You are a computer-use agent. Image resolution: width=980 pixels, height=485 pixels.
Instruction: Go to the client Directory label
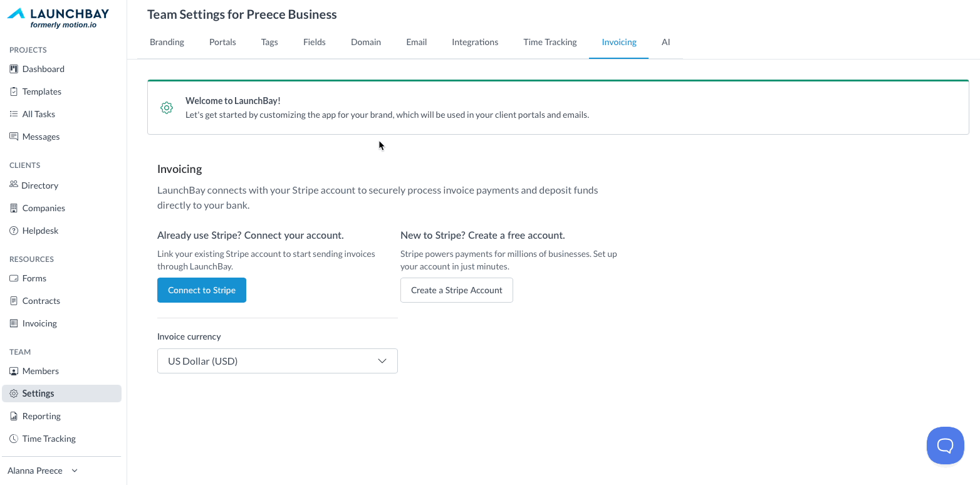(39, 185)
